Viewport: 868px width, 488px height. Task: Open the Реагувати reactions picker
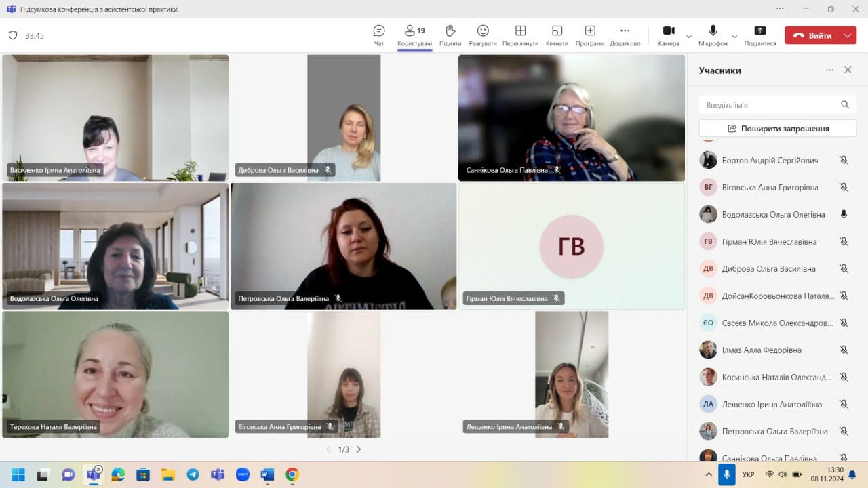[x=483, y=35]
